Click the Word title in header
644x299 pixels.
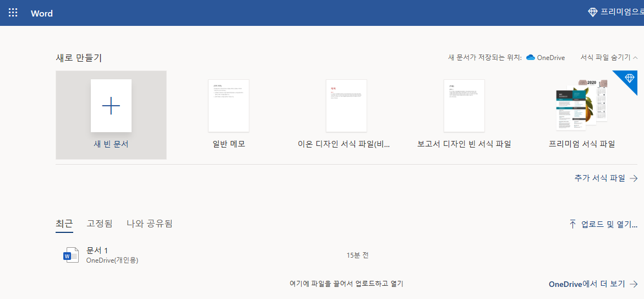(x=41, y=13)
